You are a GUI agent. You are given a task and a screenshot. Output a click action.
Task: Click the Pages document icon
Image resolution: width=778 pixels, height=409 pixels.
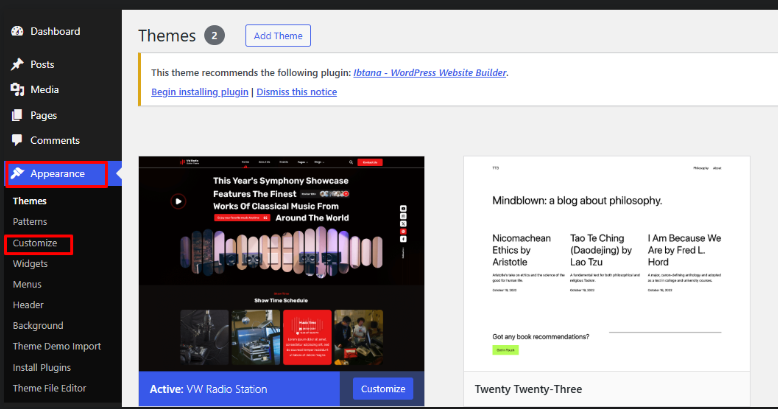tap(17, 115)
